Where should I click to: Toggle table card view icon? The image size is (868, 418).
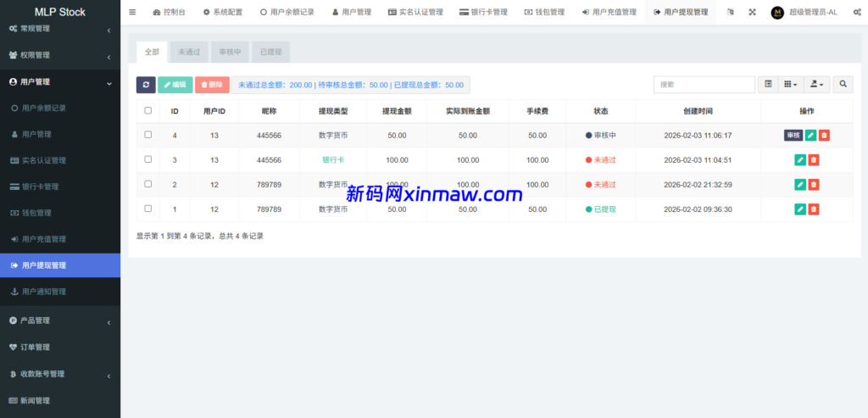[x=768, y=84]
